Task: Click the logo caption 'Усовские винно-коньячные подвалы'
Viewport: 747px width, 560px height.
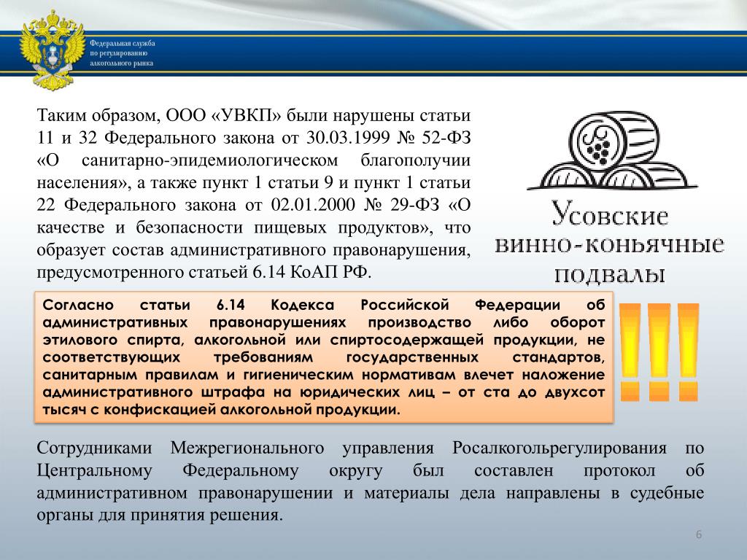Action: coord(610,242)
